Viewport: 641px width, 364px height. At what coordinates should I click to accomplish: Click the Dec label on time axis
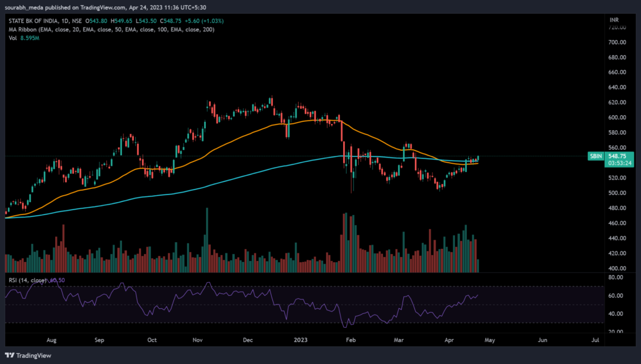pos(248,340)
